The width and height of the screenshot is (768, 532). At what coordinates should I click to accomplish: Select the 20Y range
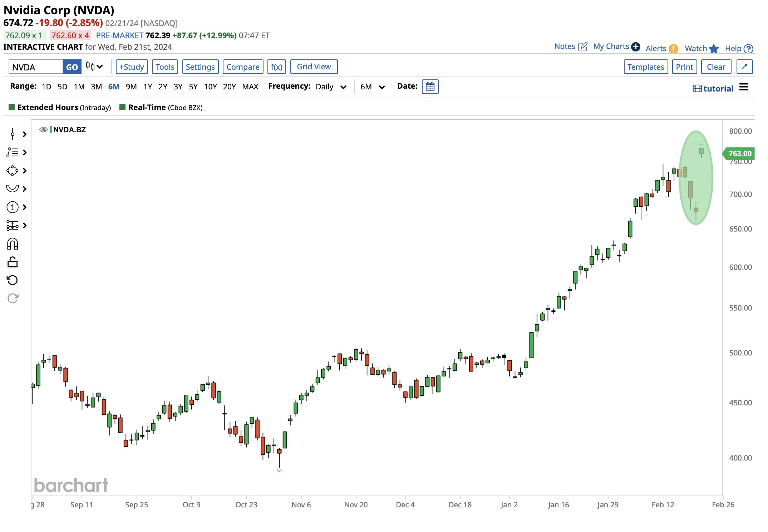pos(229,87)
